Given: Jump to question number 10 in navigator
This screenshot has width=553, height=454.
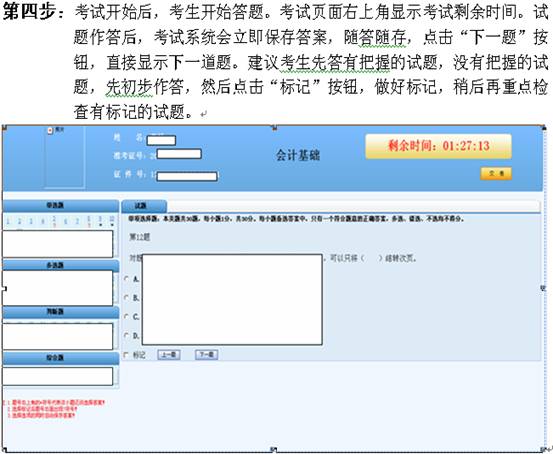Looking at the screenshot, I should point(112,221).
